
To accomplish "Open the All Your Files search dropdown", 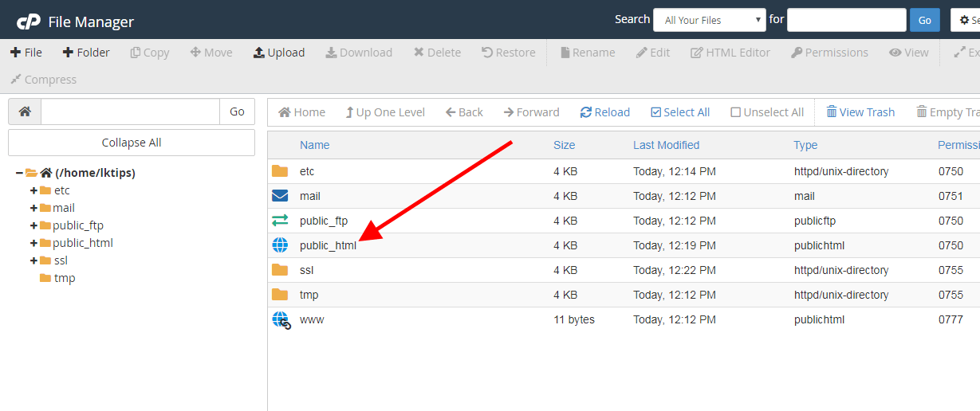I will click(709, 20).
